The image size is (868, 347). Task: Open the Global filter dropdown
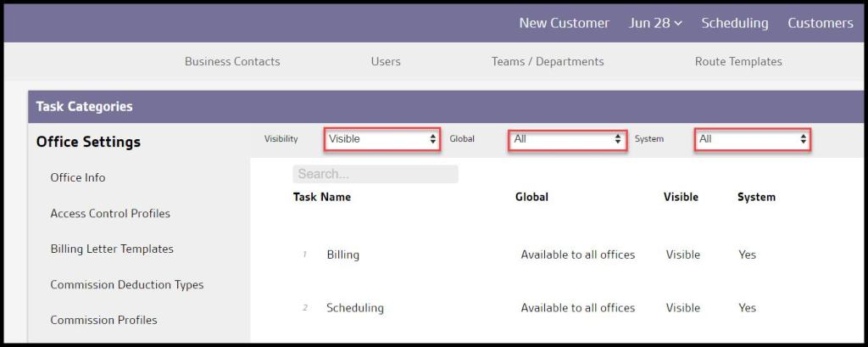[567, 139]
